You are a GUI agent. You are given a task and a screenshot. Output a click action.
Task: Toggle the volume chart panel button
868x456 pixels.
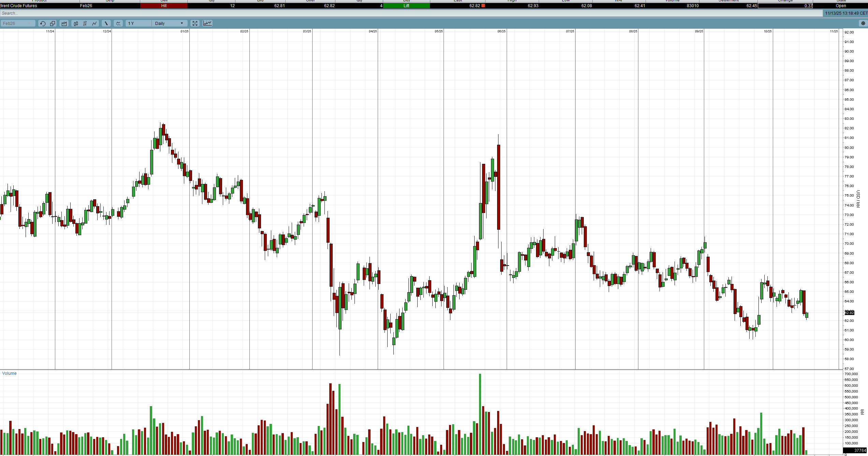coord(207,23)
